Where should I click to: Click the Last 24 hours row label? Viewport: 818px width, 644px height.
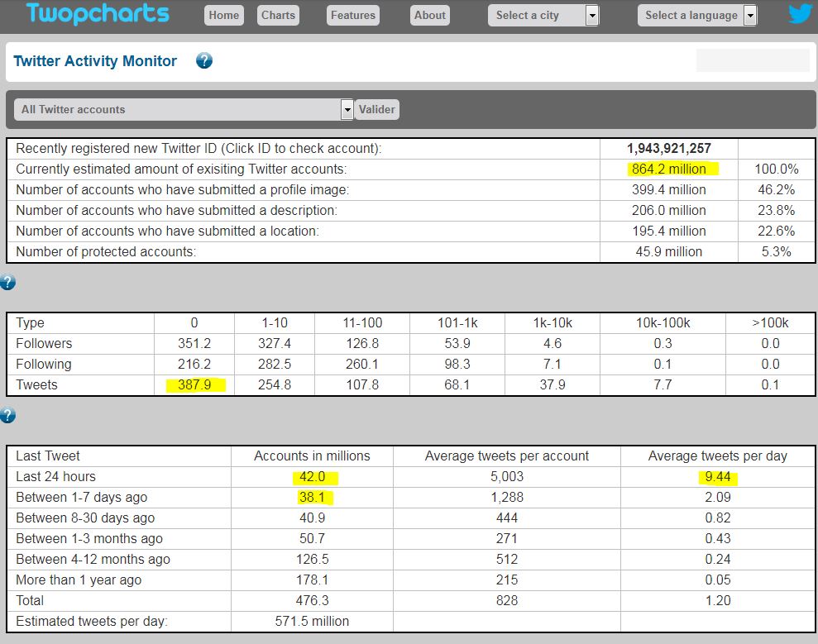coord(55,477)
